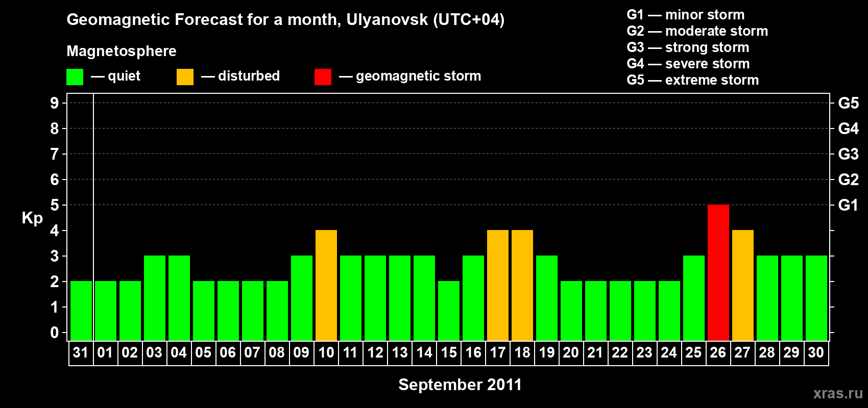This screenshot has width=868, height=408.
Task: Click the "— quiet" legend text
Action: coord(115,76)
